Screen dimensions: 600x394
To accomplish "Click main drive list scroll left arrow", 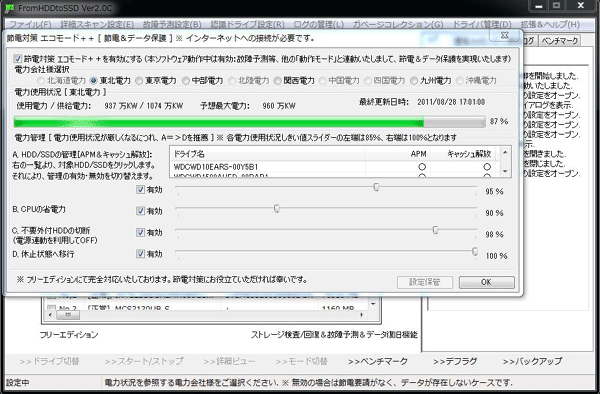I will coord(50,315).
